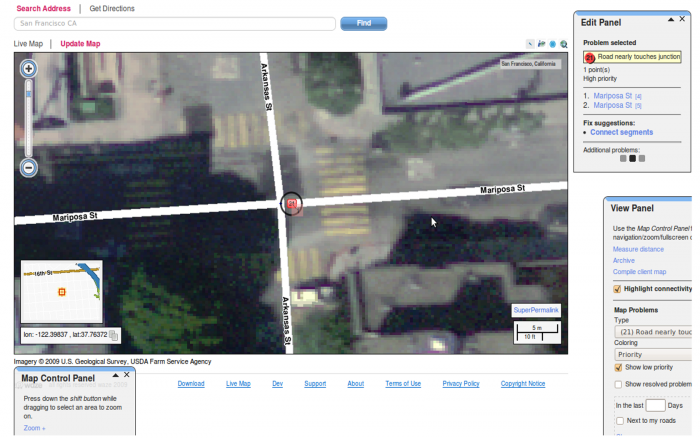Zoom in with the map plus button
The height and width of the screenshot is (438, 700).
[x=29, y=69]
